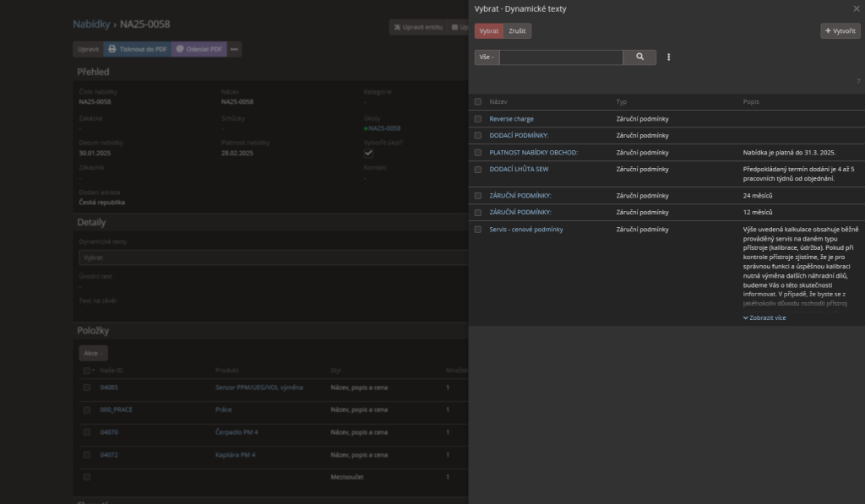Viewport: 865px width, 504px height.
Task: Confirm selection with the red Vybrat button
Action: pos(488,31)
